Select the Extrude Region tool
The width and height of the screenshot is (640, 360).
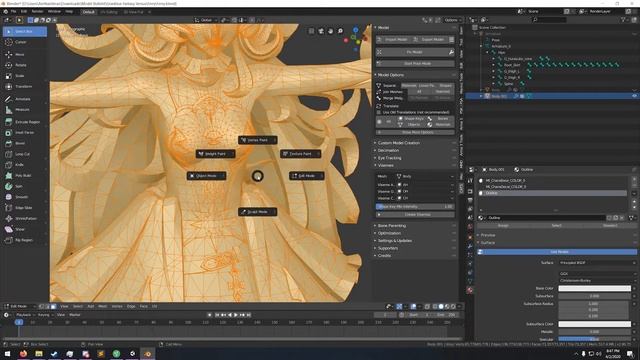[24, 122]
